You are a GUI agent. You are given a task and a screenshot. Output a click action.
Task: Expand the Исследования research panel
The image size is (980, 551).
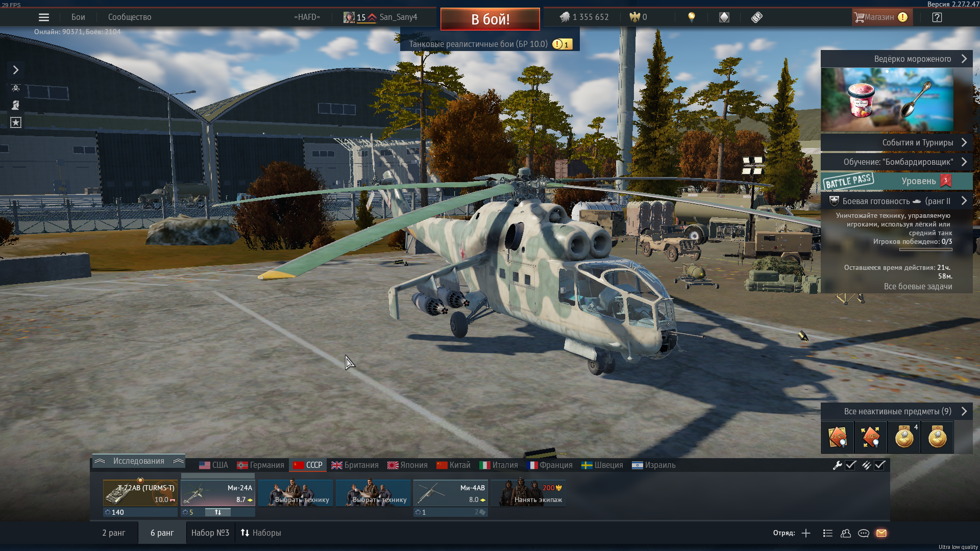pos(139,461)
